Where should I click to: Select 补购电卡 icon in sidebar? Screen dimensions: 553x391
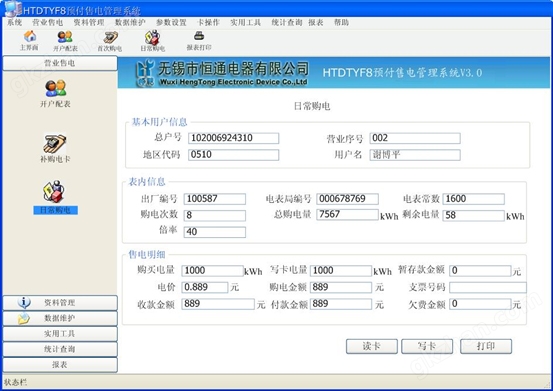[x=55, y=148]
